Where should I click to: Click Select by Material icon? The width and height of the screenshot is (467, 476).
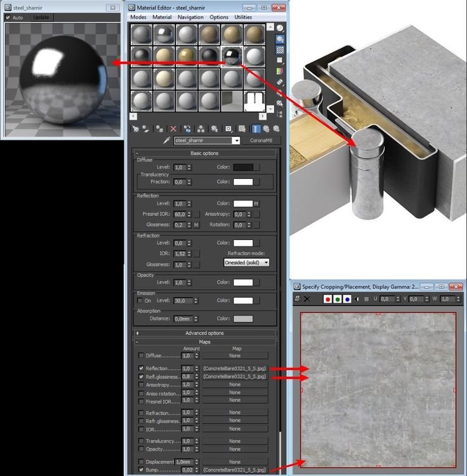[280, 103]
